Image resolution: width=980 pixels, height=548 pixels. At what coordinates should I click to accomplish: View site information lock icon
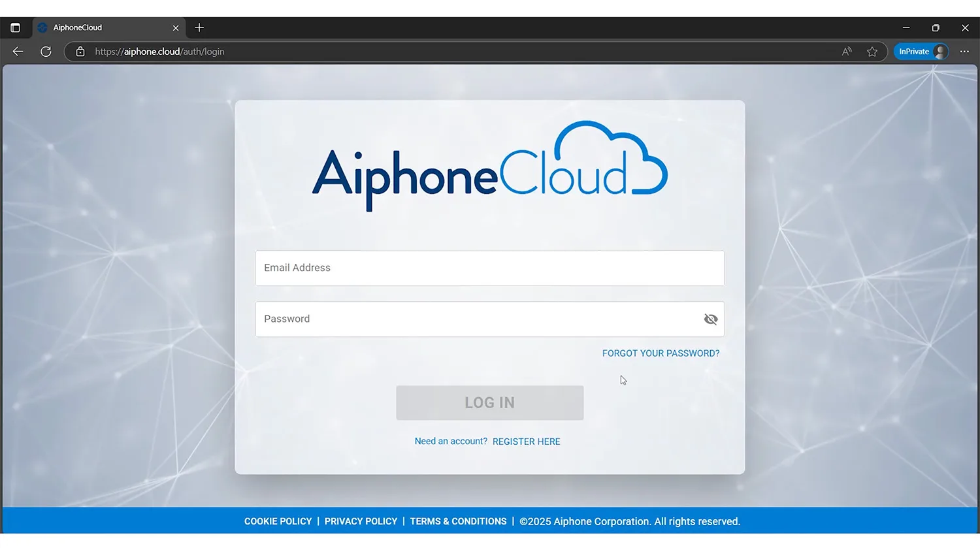coord(80,52)
